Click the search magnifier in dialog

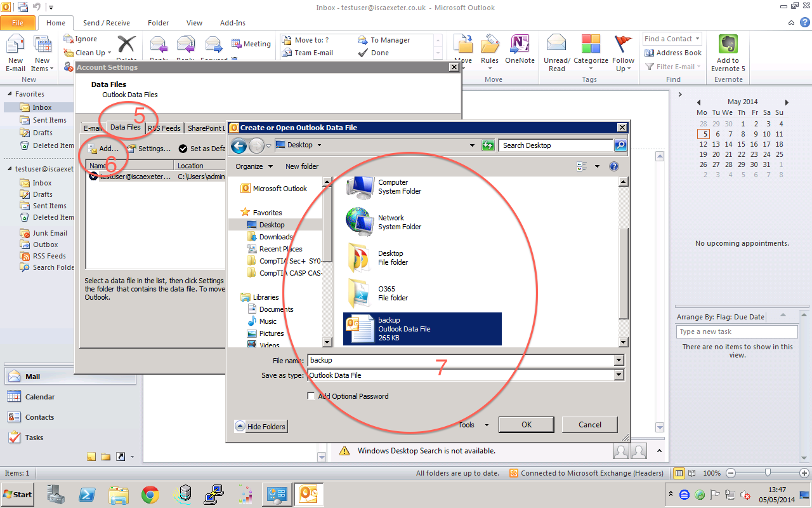[x=620, y=145]
